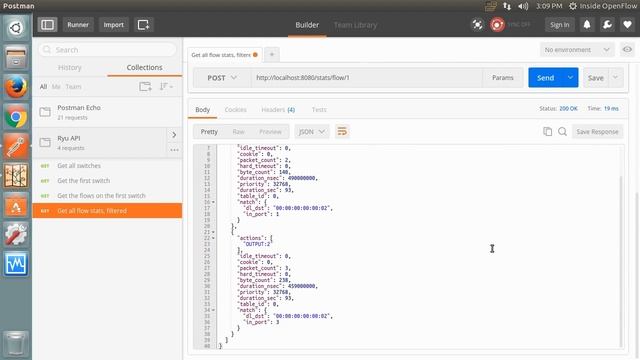
Task: Launch Firefox from the dock
Action: [x=16, y=87]
